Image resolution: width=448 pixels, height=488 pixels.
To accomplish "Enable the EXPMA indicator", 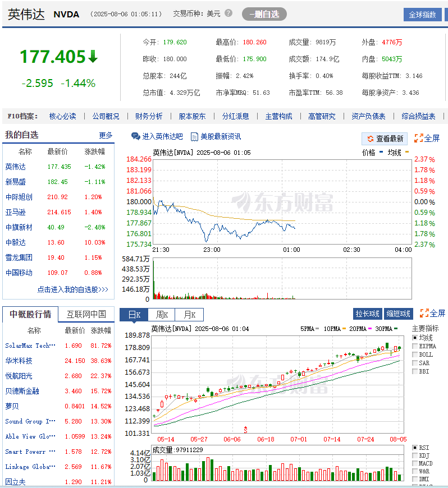I will [x=415, y=346].
